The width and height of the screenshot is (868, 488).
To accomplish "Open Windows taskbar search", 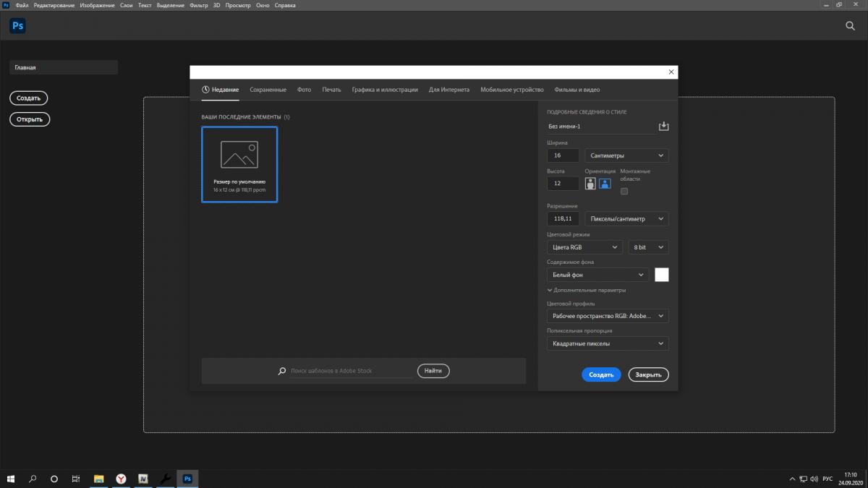I will click(33, 479).
